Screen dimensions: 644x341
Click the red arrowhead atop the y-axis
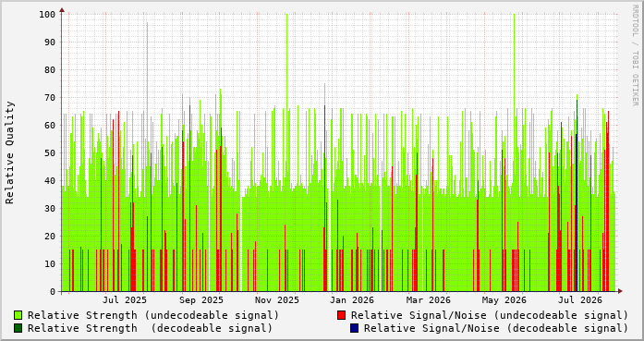click(62, 10)
